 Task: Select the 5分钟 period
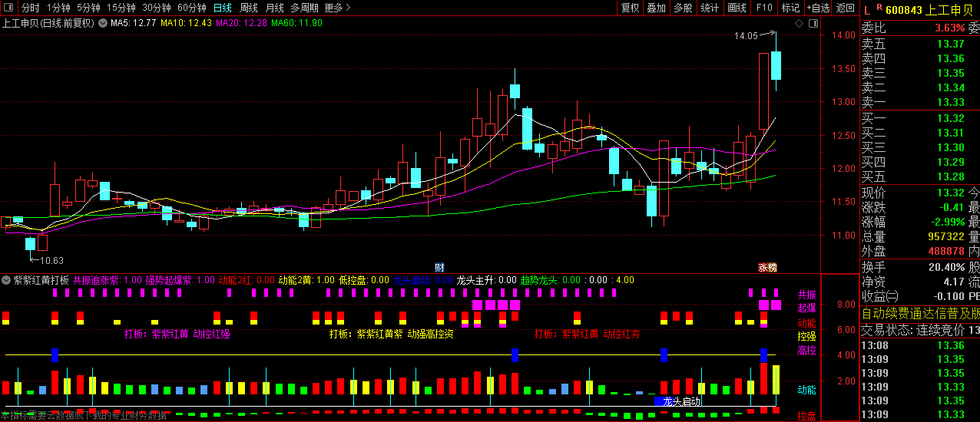point(88,8)
